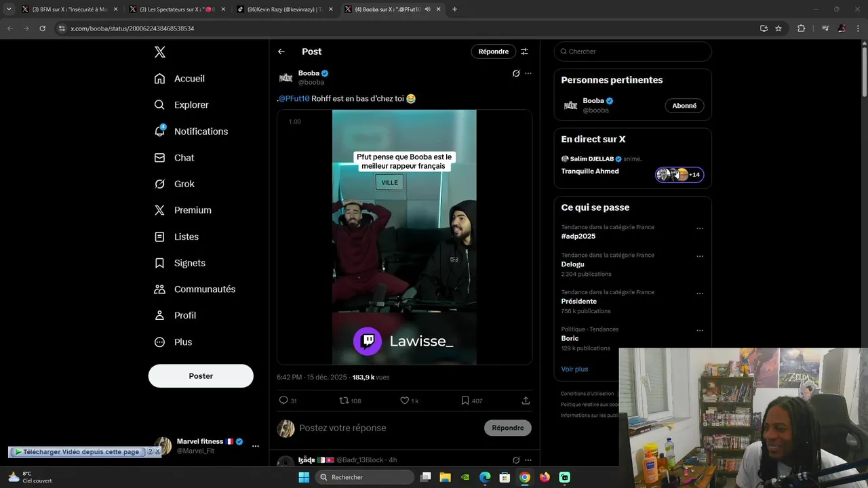868x488 pixels.
Task: Like the post with 1 k likes
Action: [x=405, y=401]
